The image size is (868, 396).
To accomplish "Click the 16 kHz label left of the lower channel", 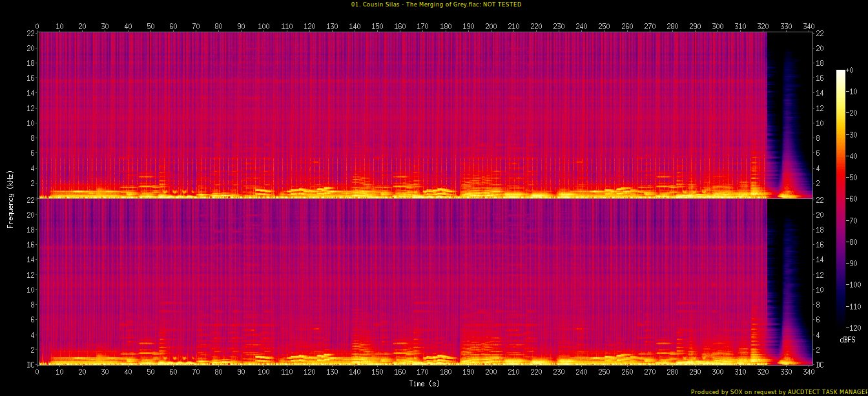I will point(30,245).
